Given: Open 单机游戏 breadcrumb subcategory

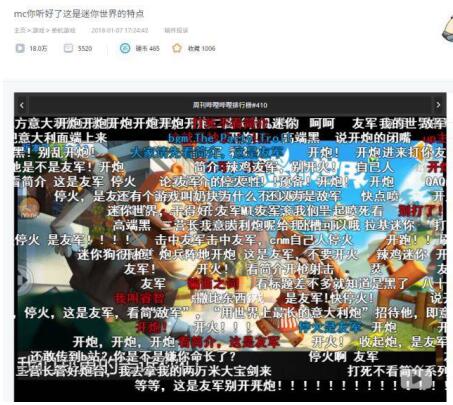Looking at the screenshot, I should pyautogui.click(x=63, y=30).
